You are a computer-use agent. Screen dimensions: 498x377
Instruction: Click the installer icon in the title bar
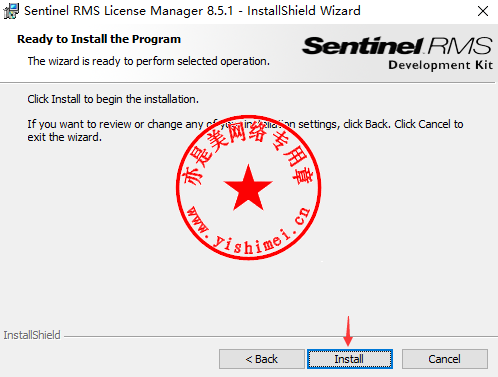(11, 11)
